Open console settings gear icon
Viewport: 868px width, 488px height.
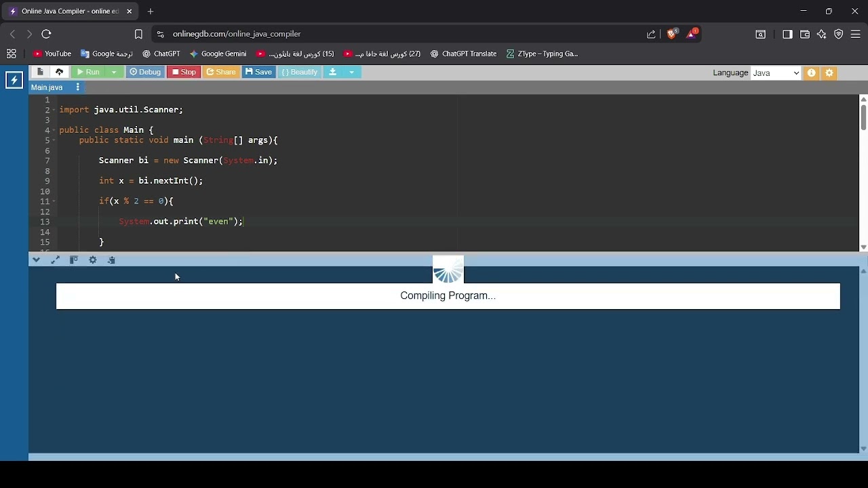tap(93, 260)
